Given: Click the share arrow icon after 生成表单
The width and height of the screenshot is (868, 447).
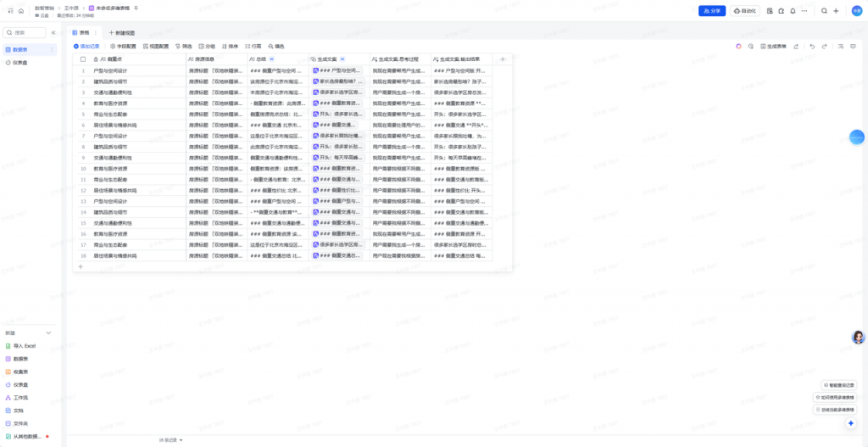Looking at the screenshot, I should pos(796,47).
